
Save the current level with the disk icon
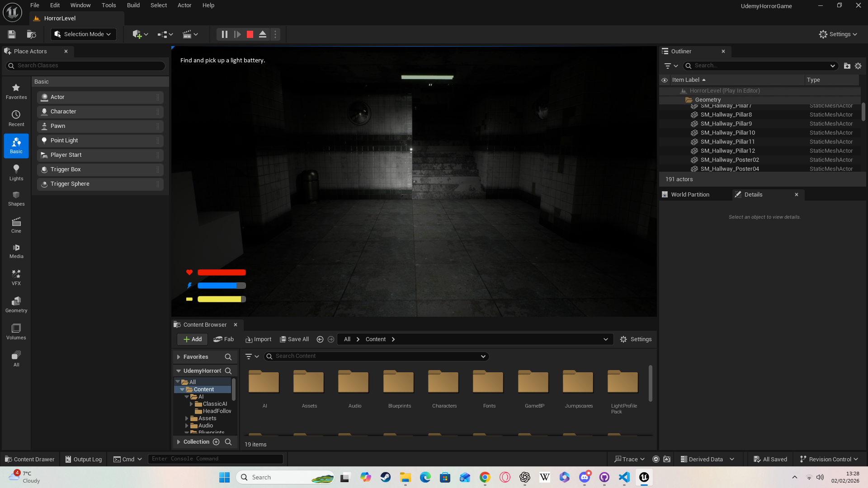[x=11, y=34]
